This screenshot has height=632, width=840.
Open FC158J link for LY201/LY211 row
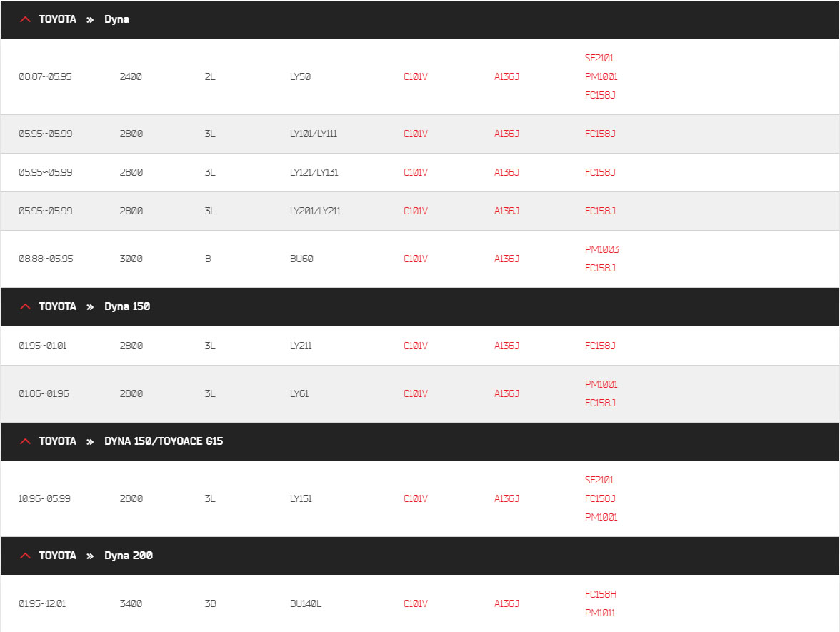point(600,211)
